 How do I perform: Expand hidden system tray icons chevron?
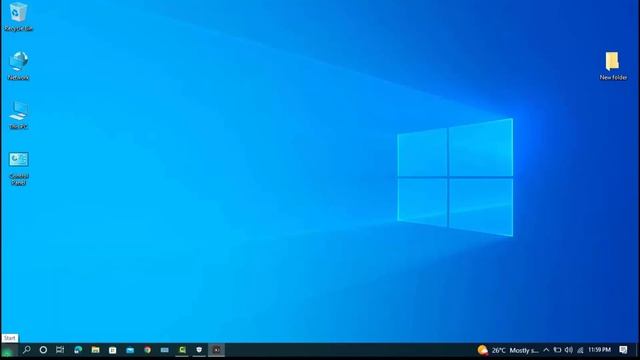pos(546,350)
